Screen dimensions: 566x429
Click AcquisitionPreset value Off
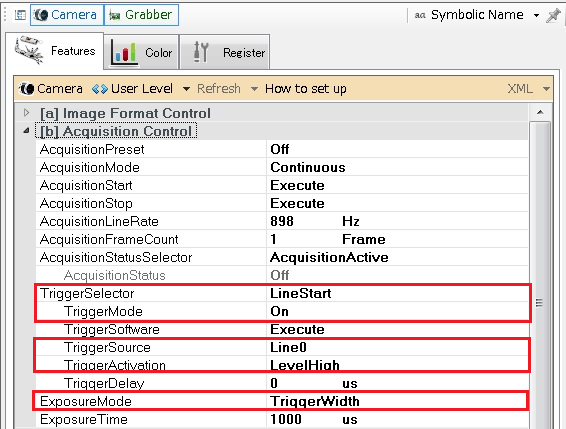pyautogui.click(x=280, y=149)
